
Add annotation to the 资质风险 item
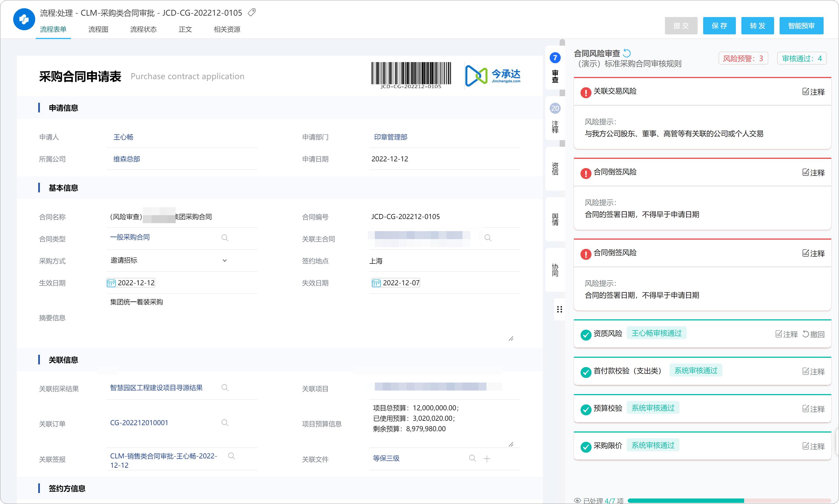(x=786, y=334)
